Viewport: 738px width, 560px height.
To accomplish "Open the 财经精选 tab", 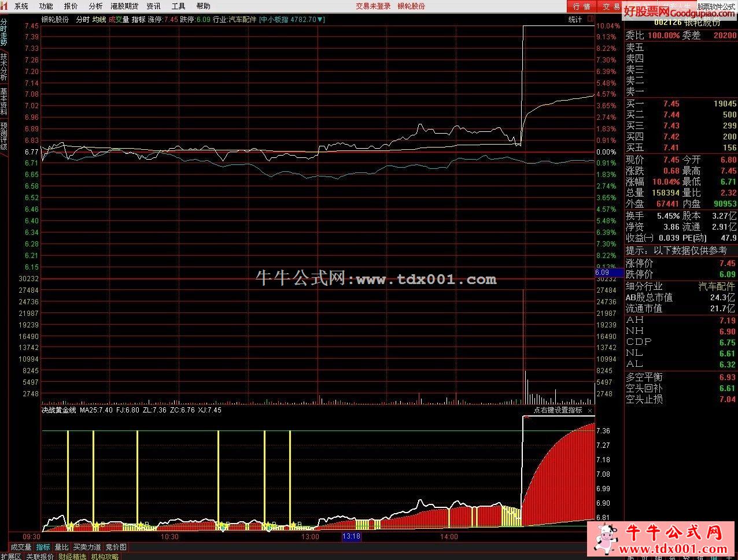I will point(72,557).
